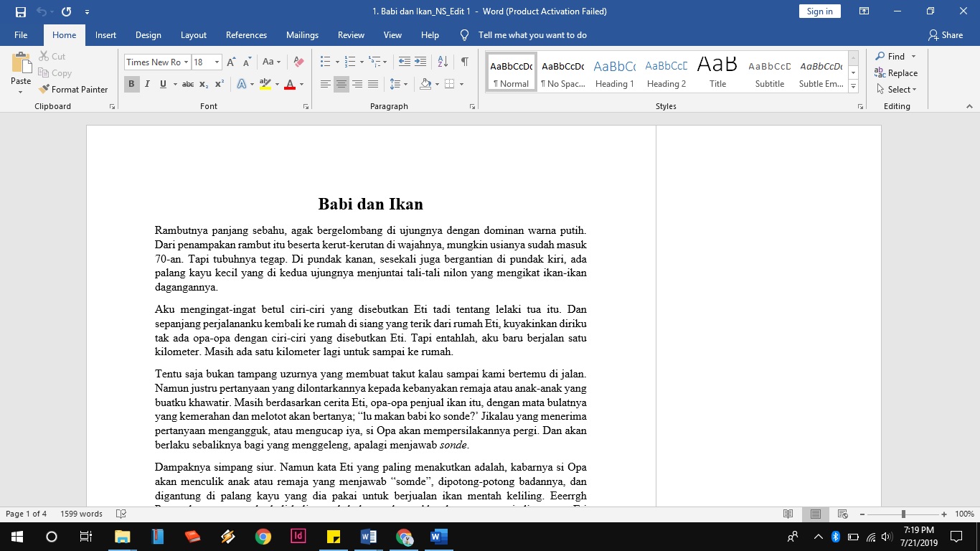Expand the Styles gallery more arrow
980x551 pixels.
(853, 87)
